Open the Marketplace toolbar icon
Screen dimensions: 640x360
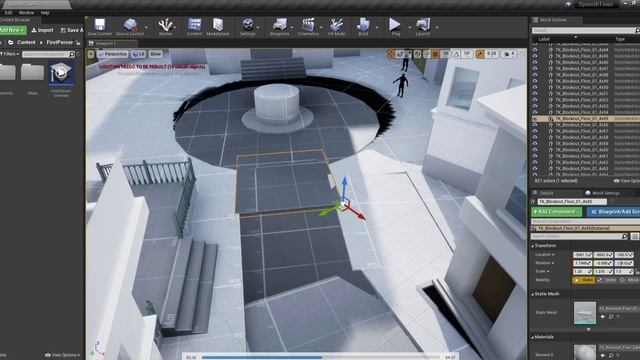tap(218, 27)
